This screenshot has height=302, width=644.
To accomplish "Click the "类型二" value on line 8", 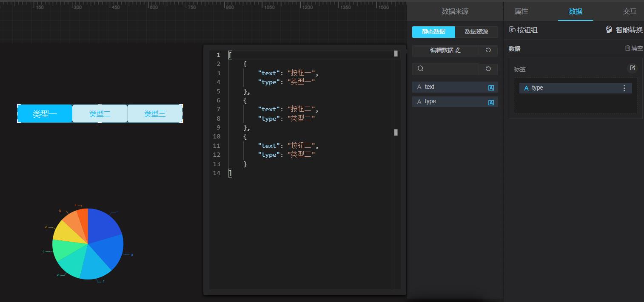I will point(301,119).
